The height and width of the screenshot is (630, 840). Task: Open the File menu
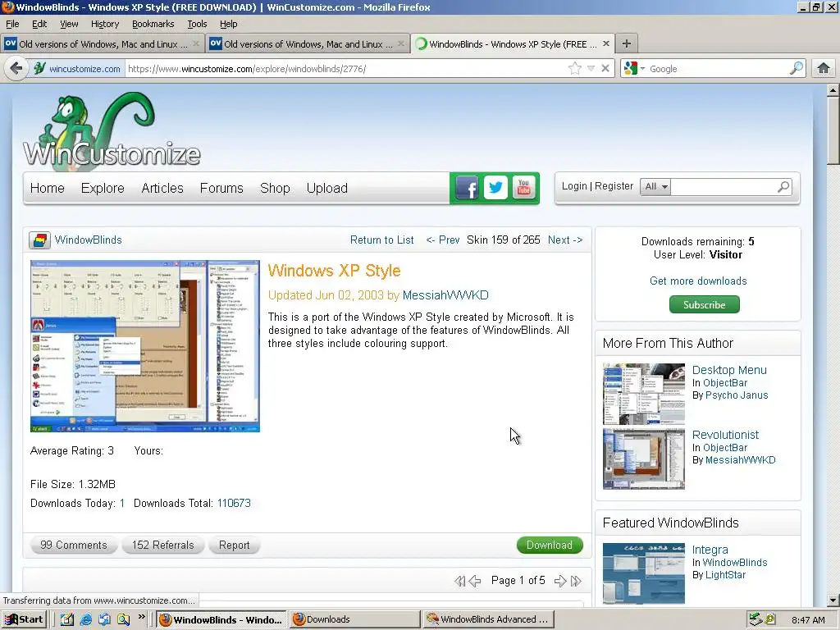12,24
